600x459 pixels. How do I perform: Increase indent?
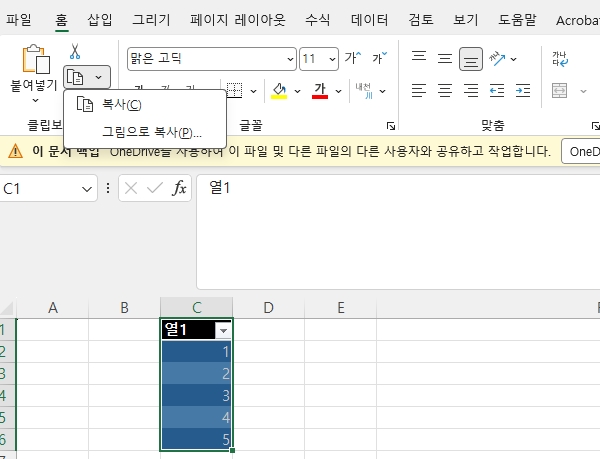click(x=523, y=91)
